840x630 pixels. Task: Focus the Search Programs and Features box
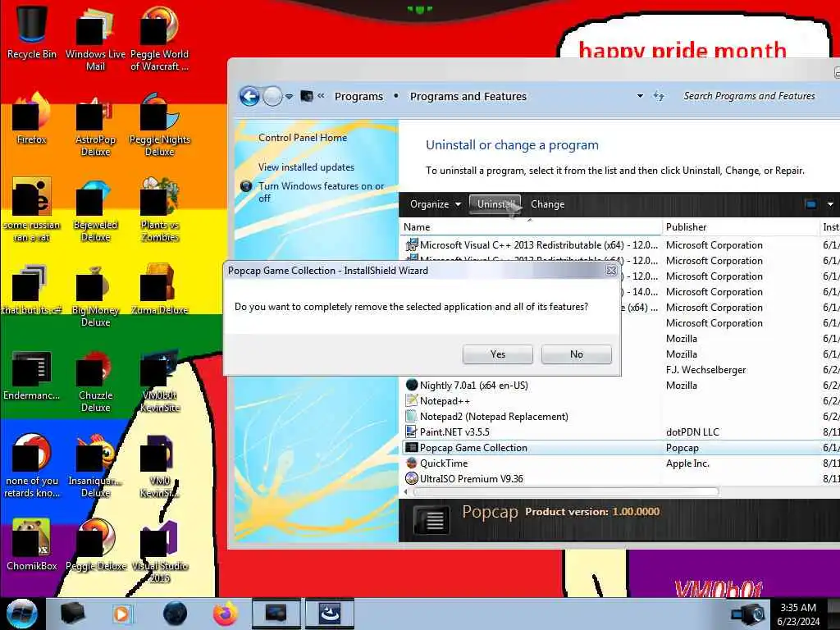(750, 96)
